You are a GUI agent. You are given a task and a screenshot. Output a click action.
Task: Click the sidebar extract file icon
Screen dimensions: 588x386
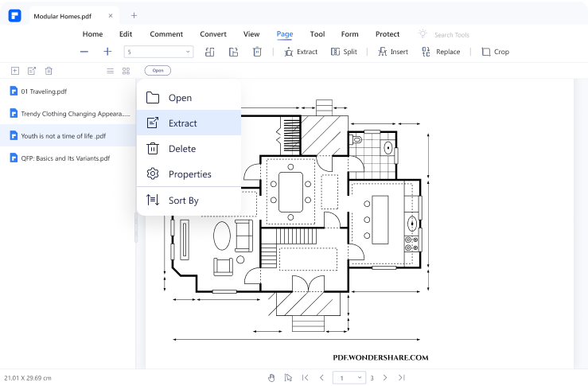tap(32, 71)
